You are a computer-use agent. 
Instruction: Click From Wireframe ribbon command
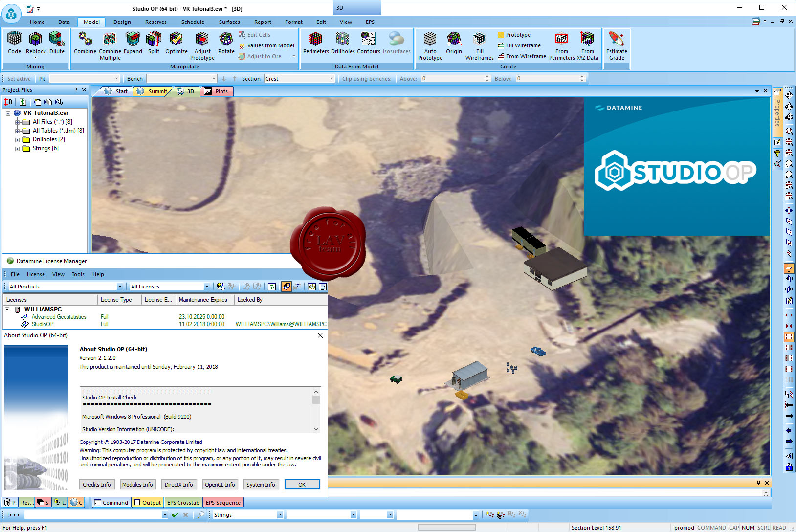(522, 56)
